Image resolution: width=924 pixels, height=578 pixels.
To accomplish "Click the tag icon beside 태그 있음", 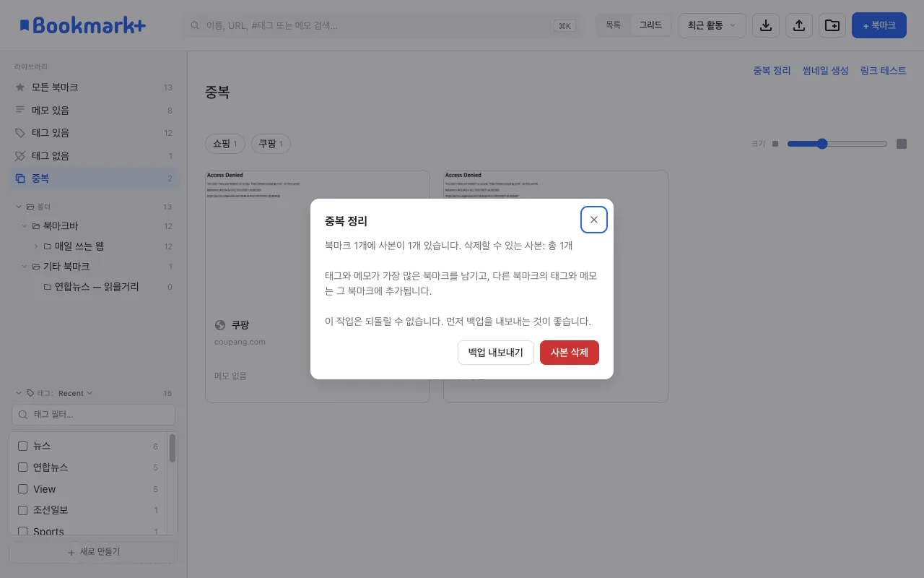I will pyautogui.click(x=20, y=133).
